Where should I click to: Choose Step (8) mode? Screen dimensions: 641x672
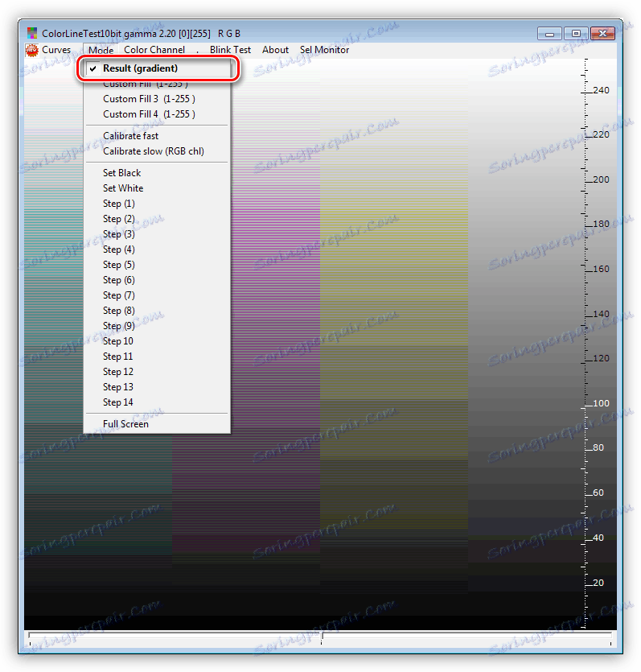pyautogui.click(x=158, y=311)
